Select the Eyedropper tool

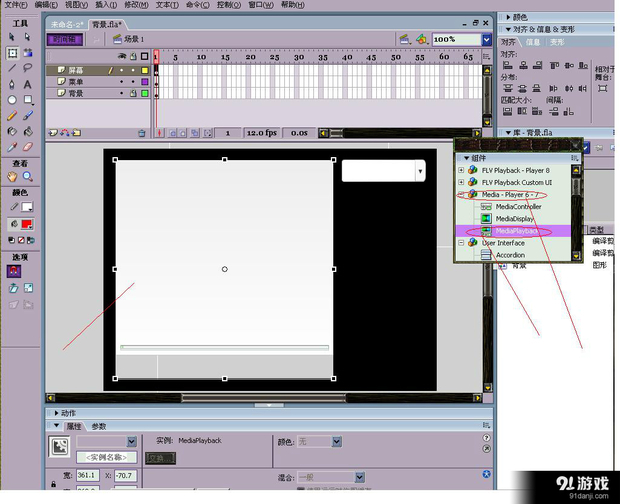point(12,147)
